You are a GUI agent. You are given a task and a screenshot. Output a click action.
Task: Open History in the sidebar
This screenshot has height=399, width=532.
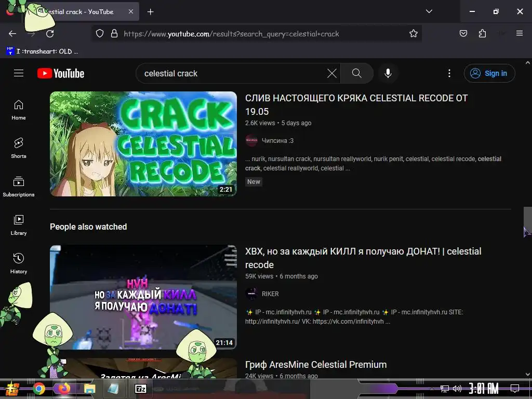click(x=19, y=263)
